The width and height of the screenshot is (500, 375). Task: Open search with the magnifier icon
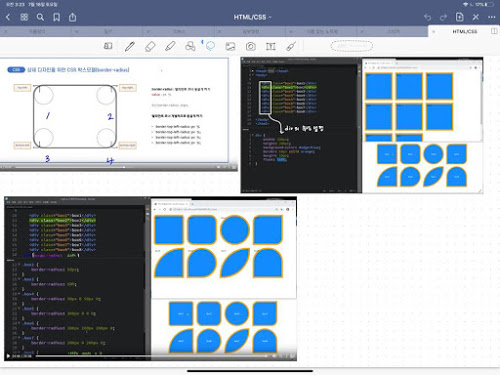coord(40,17)
